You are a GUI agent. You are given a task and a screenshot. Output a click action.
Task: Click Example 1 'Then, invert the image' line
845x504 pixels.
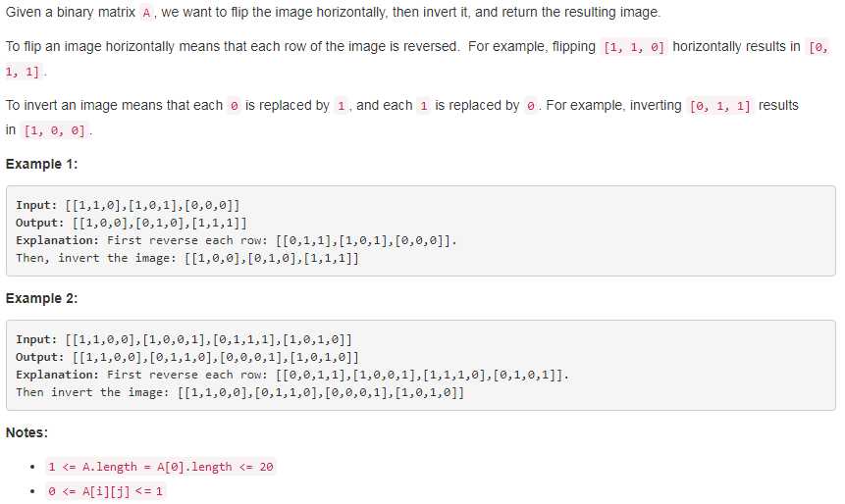tap(187, 259)
